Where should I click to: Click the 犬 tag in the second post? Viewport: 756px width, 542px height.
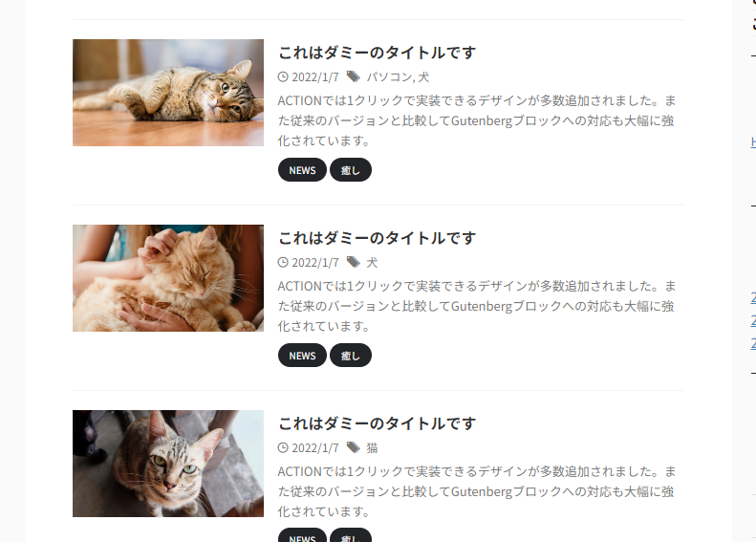pos(372,262)
